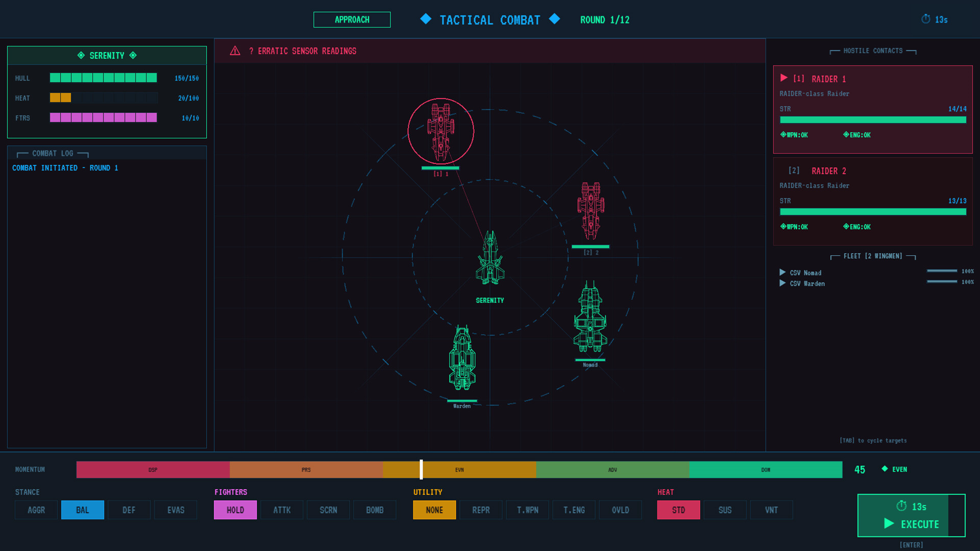This screenshot has height=551, width=980.
Task: Expand the CSV Warden fleet entry
Action: click(x=784, y=284)
